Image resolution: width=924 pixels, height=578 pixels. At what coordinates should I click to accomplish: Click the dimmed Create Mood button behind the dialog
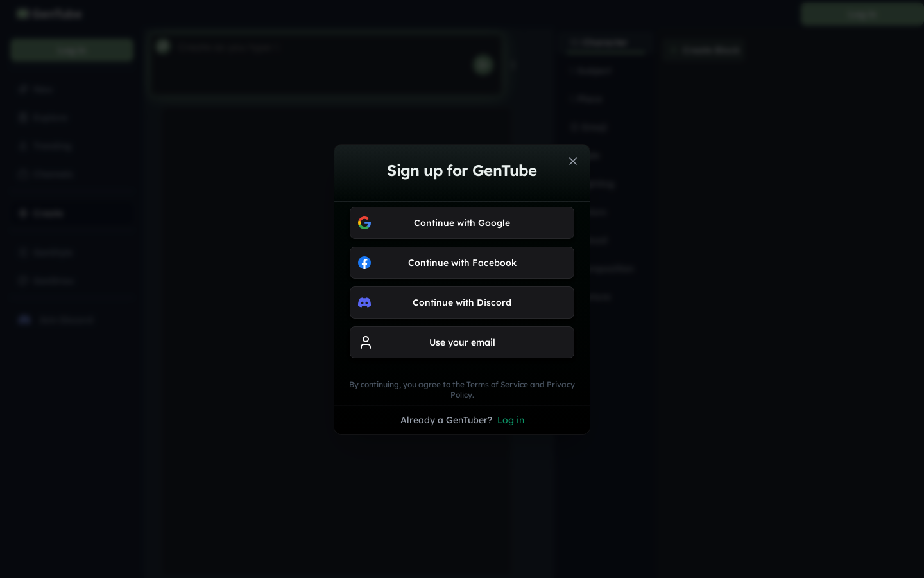(704, 50)
